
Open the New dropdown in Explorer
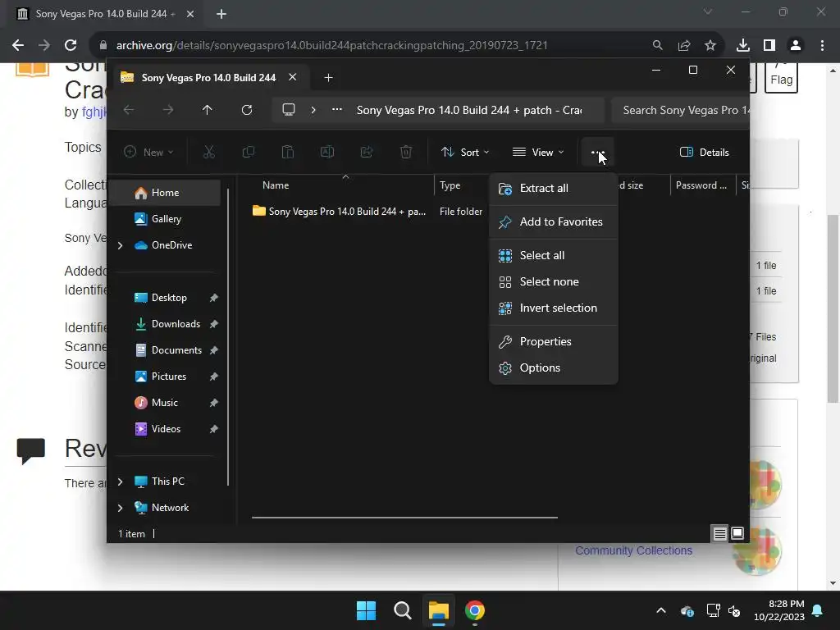(x=148, y=152)
